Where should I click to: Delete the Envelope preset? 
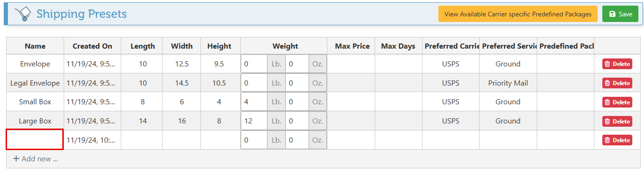point(617,64)
